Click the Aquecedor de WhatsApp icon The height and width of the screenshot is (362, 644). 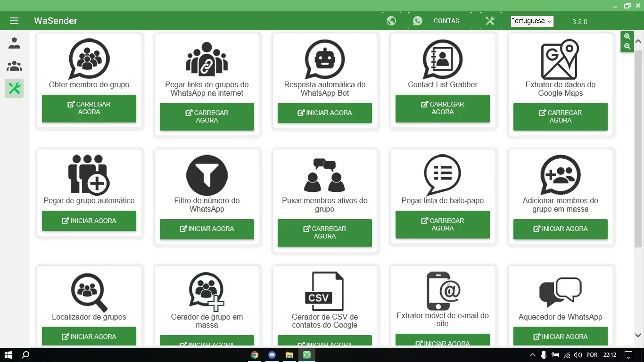tap(560, 292)
